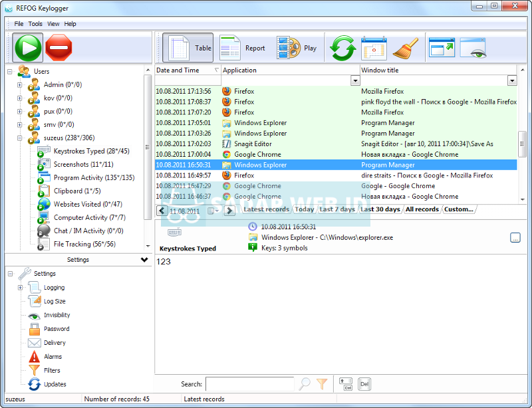
Task: Open the Help menu
Action: [x=70, y=24]
